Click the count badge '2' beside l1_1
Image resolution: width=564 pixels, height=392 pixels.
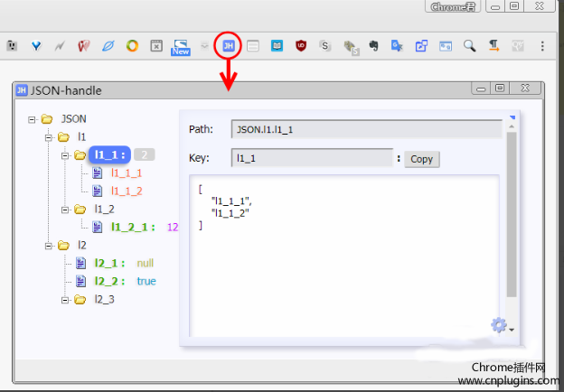click(x=145, y=154)
